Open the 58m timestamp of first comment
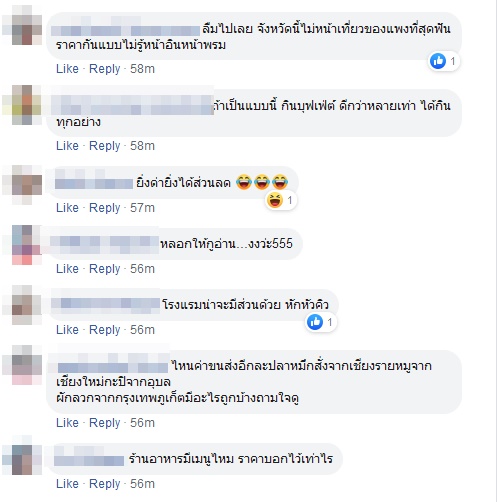The image size is (497, 502). point(142,69)
